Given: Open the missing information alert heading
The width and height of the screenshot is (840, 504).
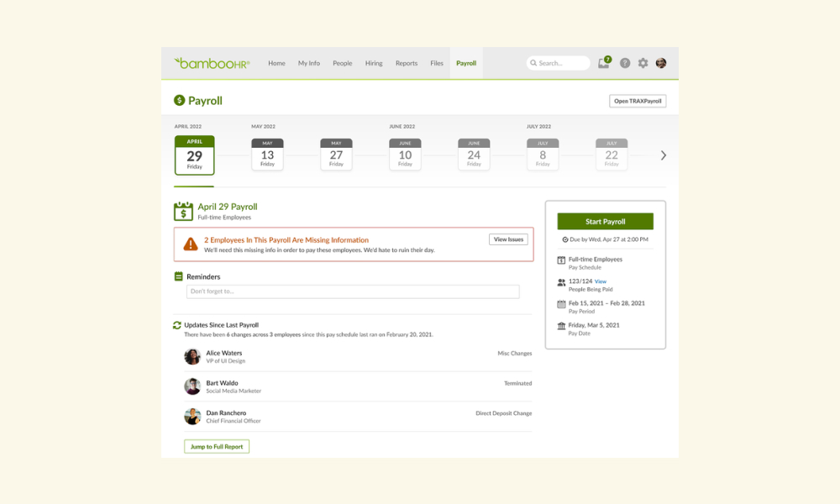Looking at the screenshot, I should point(286,240).
